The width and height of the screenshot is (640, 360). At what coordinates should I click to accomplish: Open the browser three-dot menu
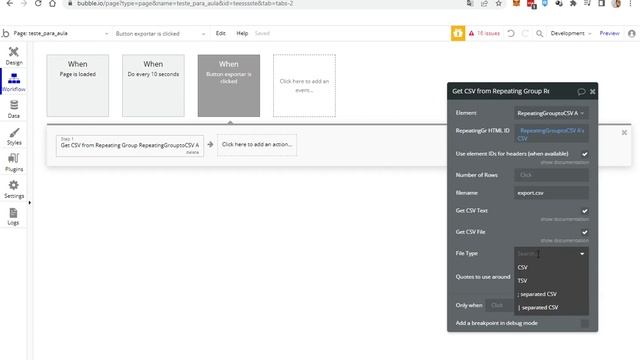[631, 3]
